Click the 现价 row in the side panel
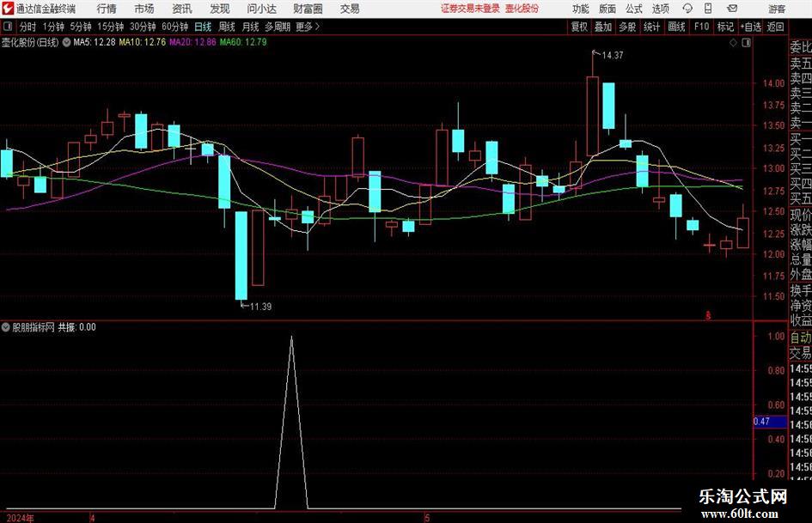The image size is (812, 523). click(x=801, y=215)
